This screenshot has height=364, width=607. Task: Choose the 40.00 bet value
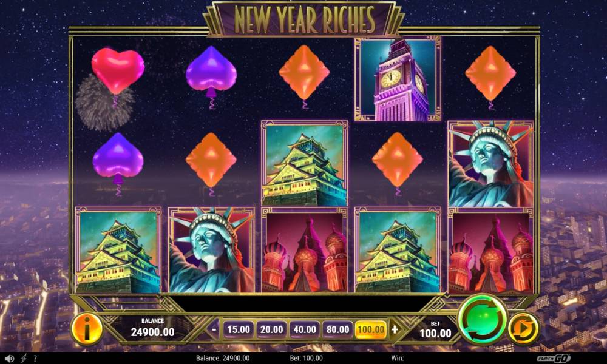[x=305, y=329]
